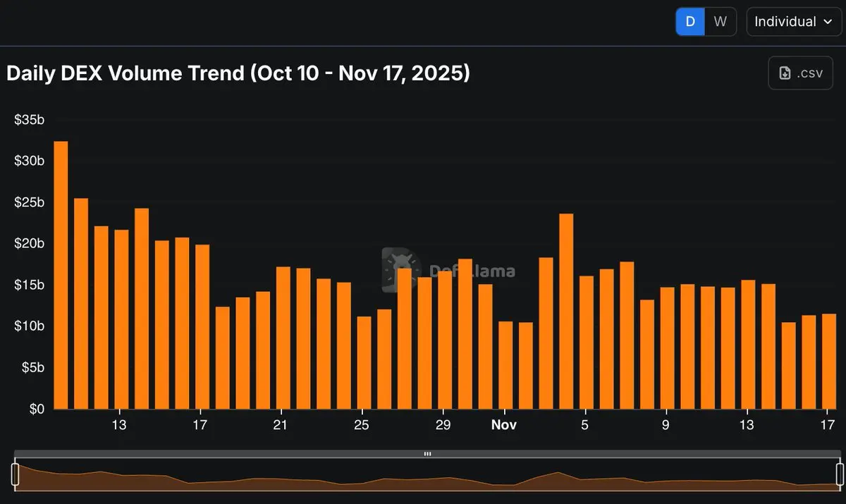Click the $5b axis label
The image size is (846, 504).
[32, 367]
